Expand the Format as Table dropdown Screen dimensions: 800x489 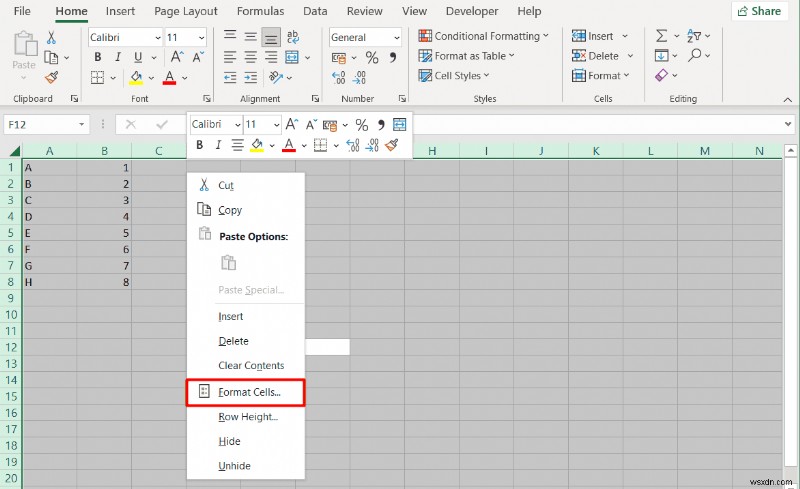click(x=512, y=56)
